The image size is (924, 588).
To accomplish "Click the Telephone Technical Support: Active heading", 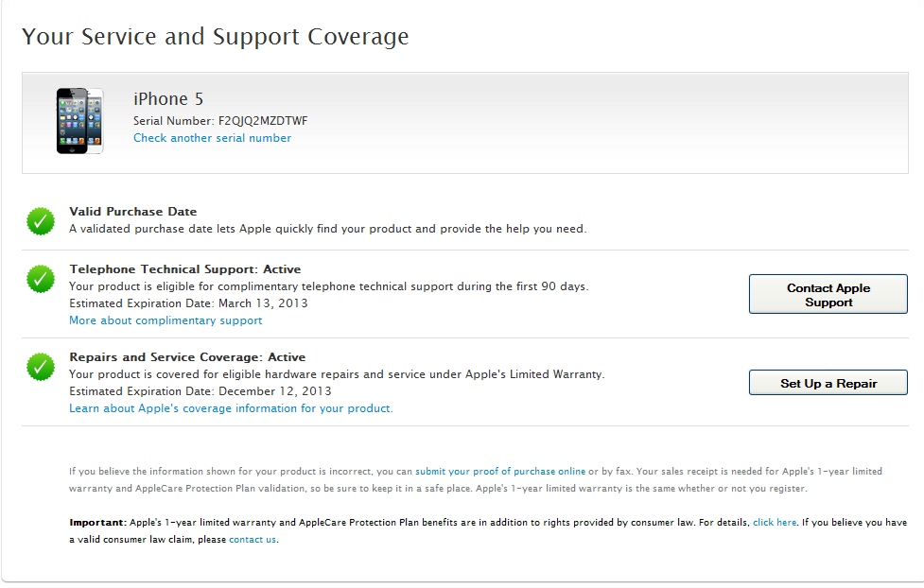I will (x=185, y=269).
